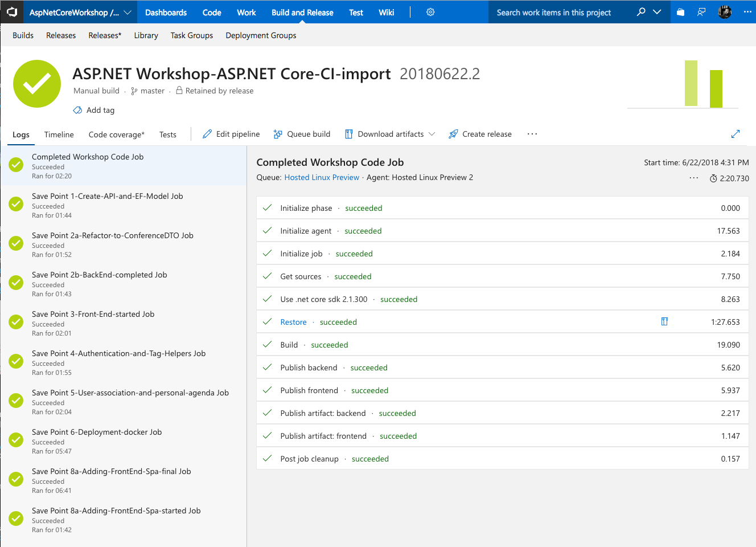This screenshot has height=547, width=756.
Task: Select Save Point 5-User-association-and-personal-agenda Job
Action: coord(124,402)
